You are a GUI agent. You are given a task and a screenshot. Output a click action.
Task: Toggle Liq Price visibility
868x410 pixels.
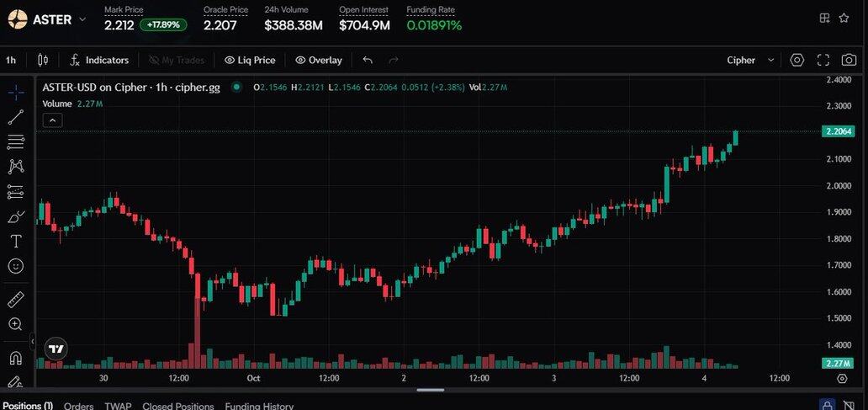(x=250, y=60)
